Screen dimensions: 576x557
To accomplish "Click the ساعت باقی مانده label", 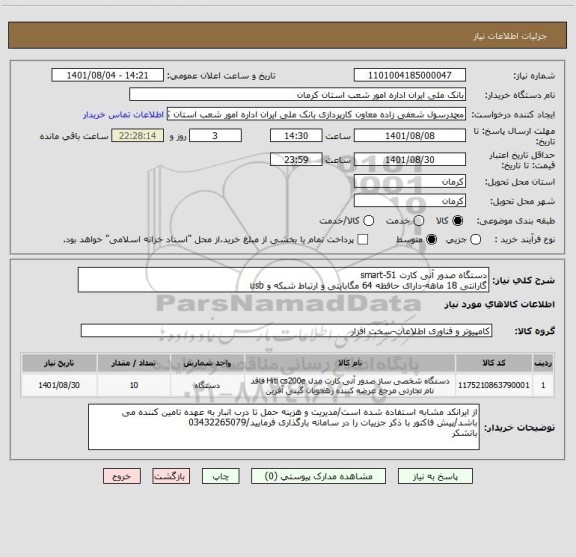I will pyautogui.click(x=74, y=136).
